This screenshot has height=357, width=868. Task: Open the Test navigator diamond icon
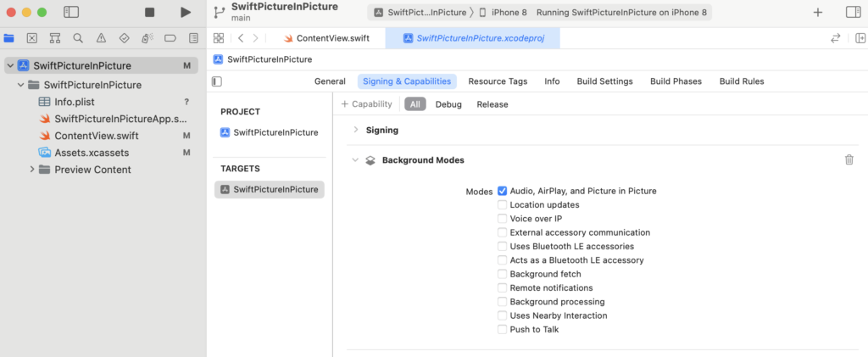coord(124,38)
